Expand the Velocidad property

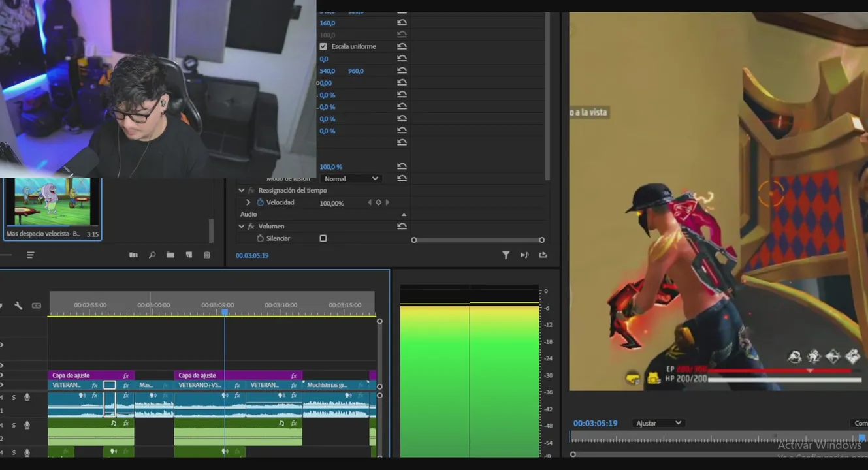(x=248, y=202)
